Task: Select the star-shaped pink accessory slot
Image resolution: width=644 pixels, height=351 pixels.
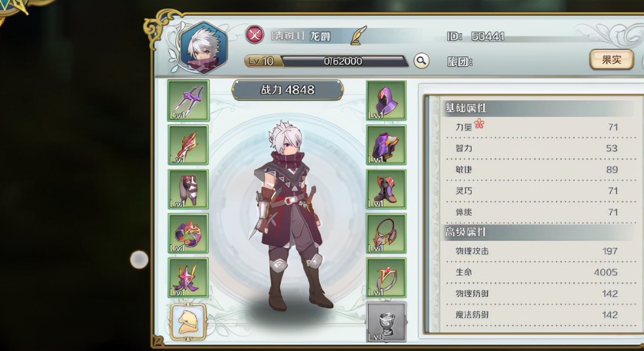Action: click(x=188, y=278)
